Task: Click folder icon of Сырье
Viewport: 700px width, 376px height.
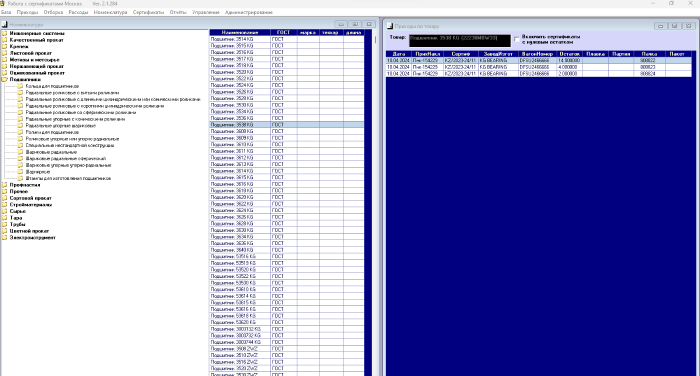Action: pyautogui.click(x=4, y=211)
